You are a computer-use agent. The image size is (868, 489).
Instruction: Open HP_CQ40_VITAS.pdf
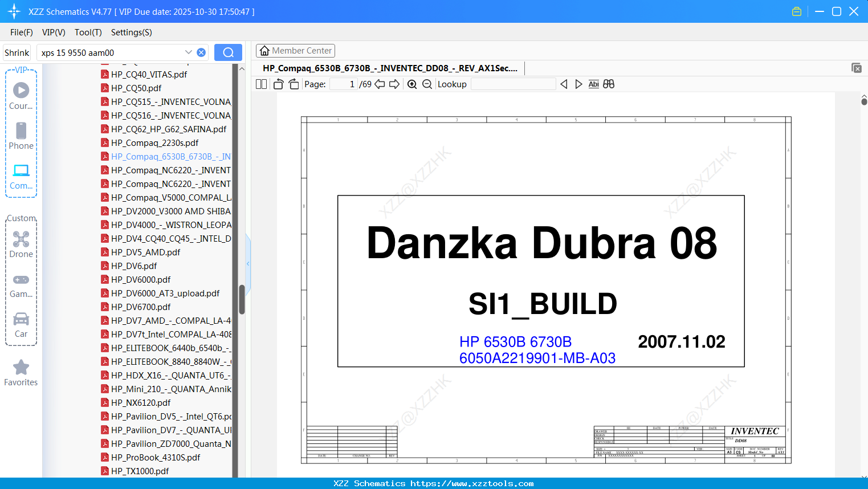pyautogui.click(x=149, y=75)
